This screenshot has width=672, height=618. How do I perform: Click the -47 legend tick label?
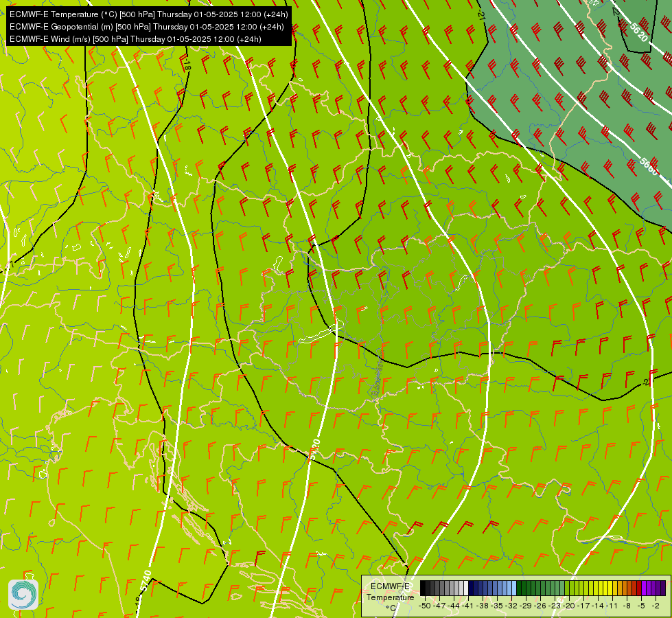[439, 606]
